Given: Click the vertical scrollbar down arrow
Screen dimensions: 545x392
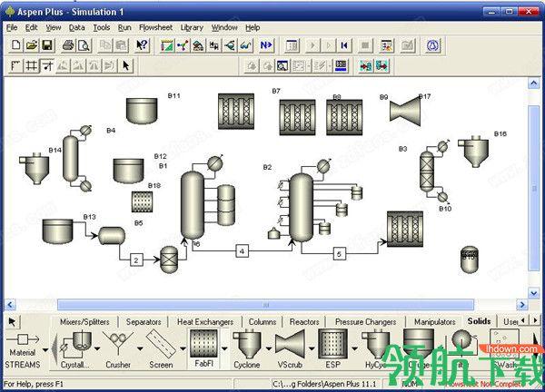Looking at the screenshot, I should click(x=534, y=293).
